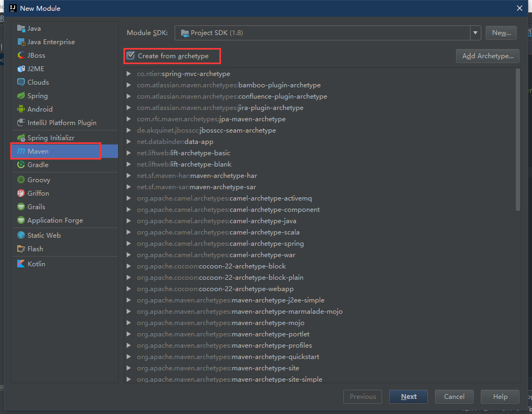Image resolution: width=532 pixels, height=414 pixels.
Task: Click the Groovy icon
Action: pos(21,180)
